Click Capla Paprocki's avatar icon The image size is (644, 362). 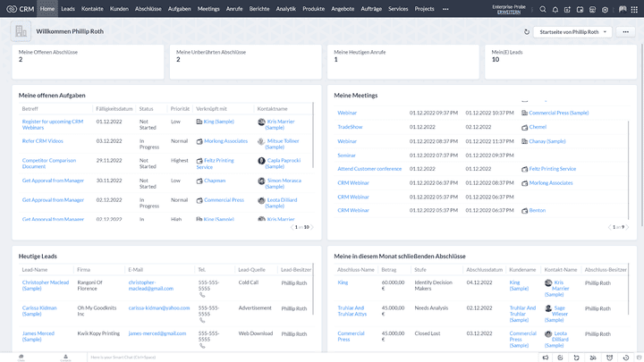pos(261,161)
